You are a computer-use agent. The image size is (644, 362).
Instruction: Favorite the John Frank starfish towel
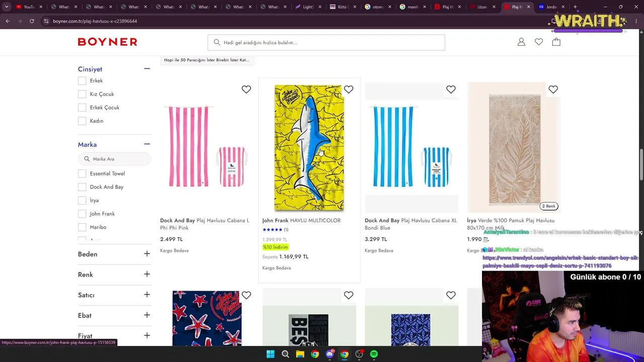[x=246, y=295]
